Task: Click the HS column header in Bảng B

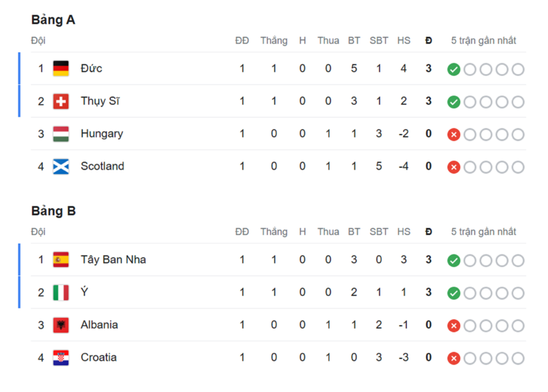Action: tap(403, 232)
